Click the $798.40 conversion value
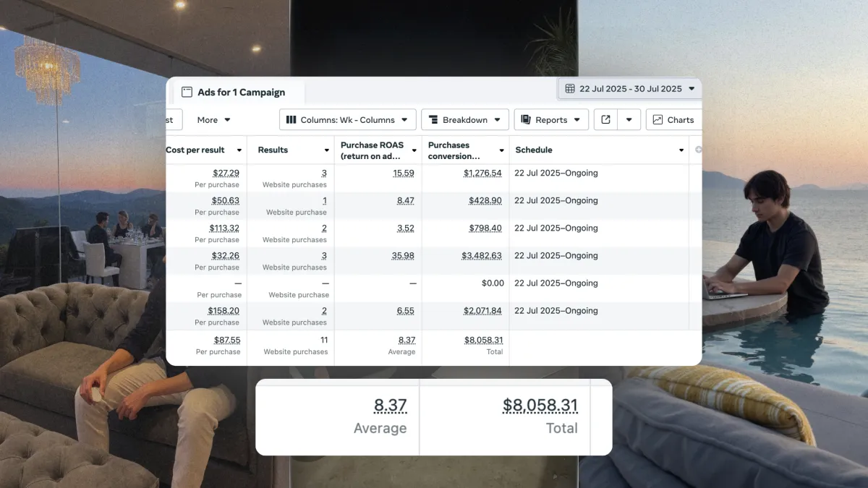The width and height of the screenshot is (868, 488). pyautogui.click(x=485, y=228)
